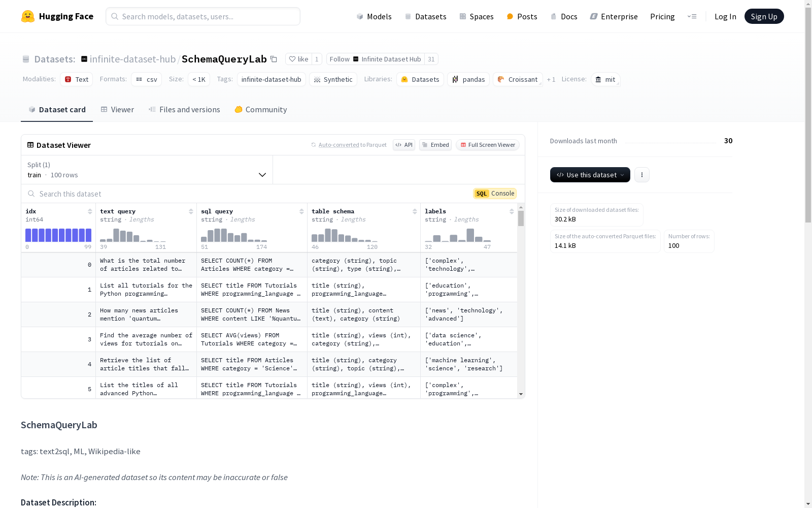Open the Pricing page
The image size is (812, 508).
662,16
